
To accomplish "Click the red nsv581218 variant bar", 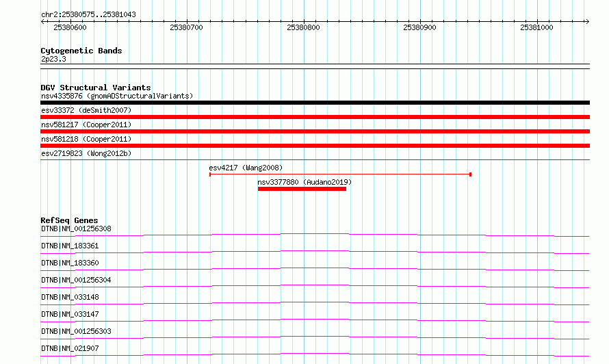I will click(315, 146).
